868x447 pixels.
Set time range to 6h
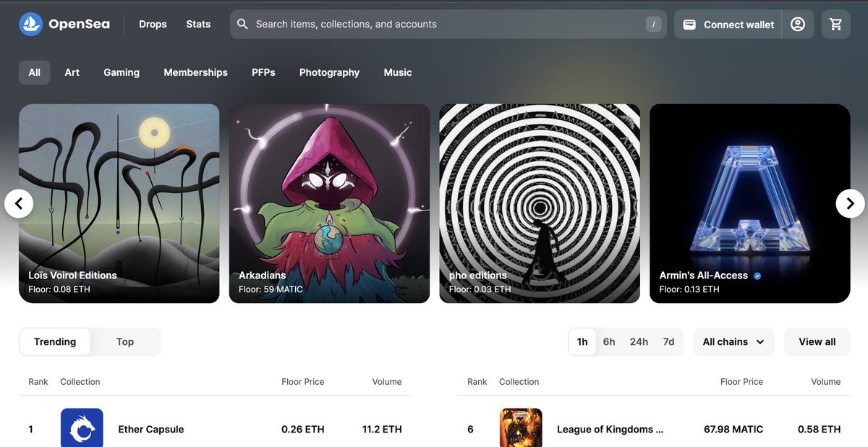click(x=609, y=342)
